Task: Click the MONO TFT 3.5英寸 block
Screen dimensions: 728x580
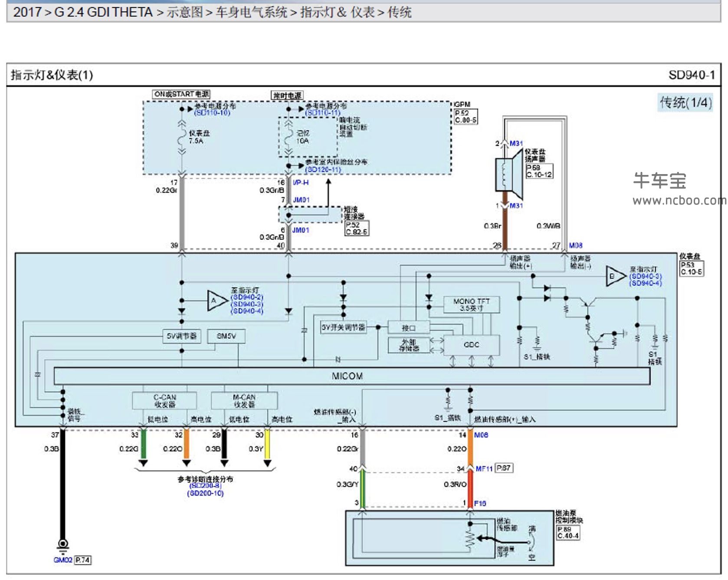Action: [472, 304]
